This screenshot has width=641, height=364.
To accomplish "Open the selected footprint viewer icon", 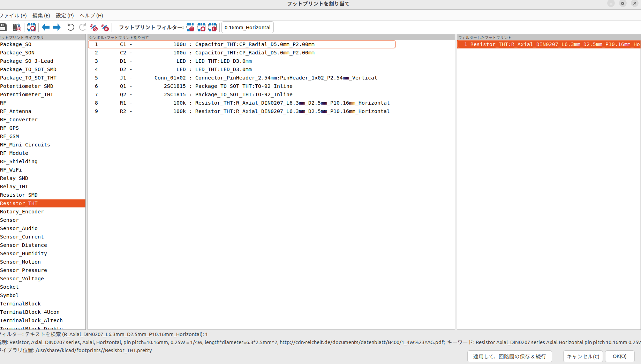I will [31, 27].
